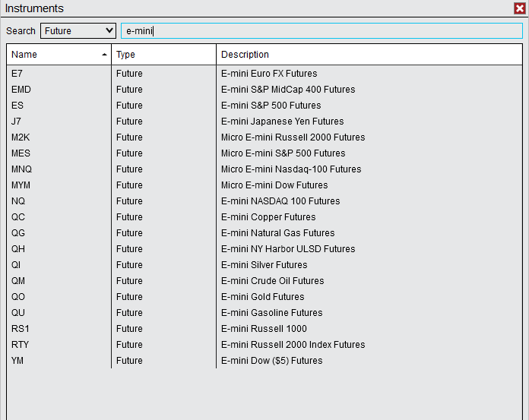
Task: Close the Instruments window
Action: tap(519, 8)
